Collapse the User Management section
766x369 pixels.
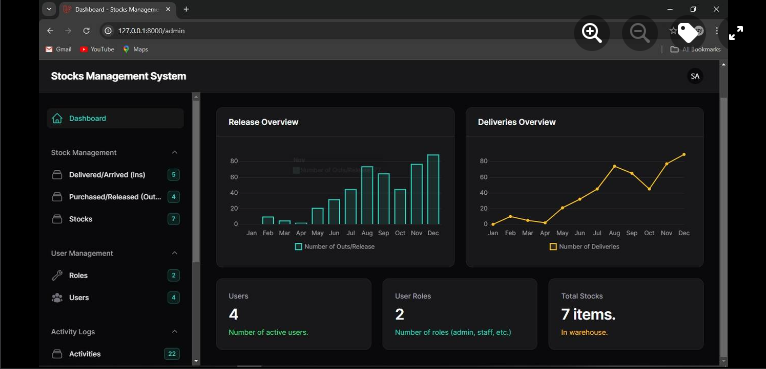(174, 253)
